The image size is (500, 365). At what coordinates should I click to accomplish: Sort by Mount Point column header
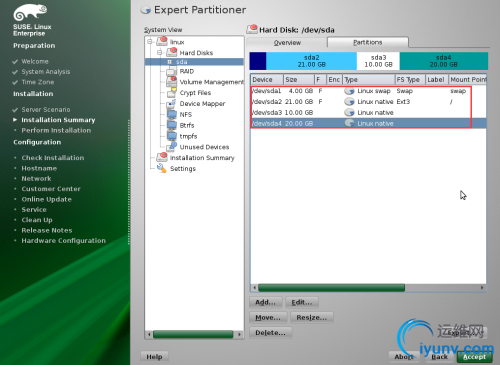[468, 80]
